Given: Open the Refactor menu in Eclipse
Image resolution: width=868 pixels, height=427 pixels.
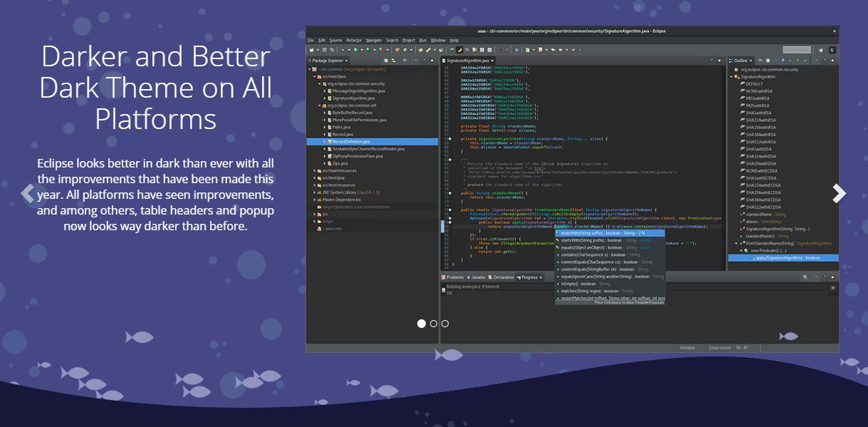Looking at the screenshot, I should coord(354,40).
